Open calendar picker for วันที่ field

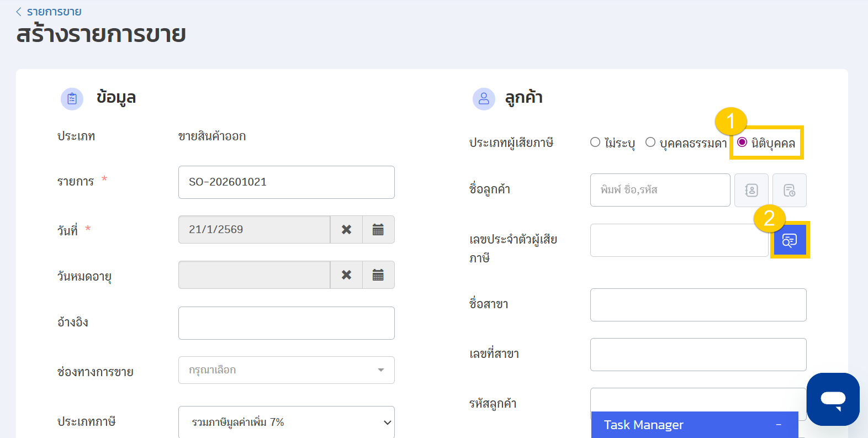pos(378,230)
